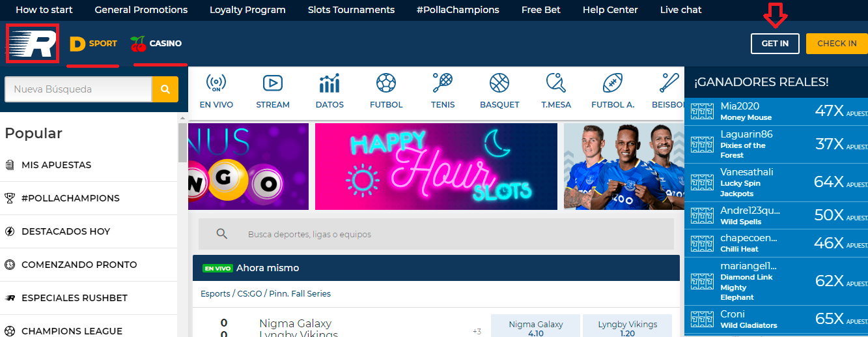Click the lightning icon beside Destacados Hoy
868x337 pixels.
click(10, 231)
